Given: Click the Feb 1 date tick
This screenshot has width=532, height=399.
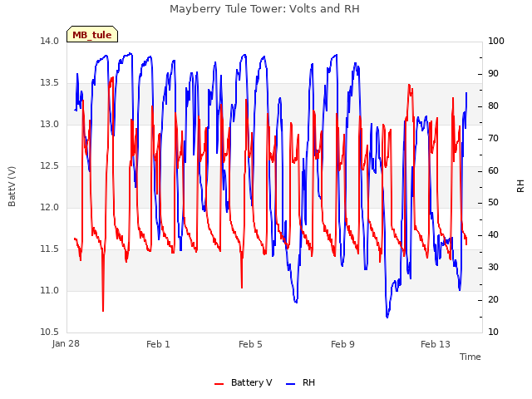Looking at the screenshot, I should [158, 344].
